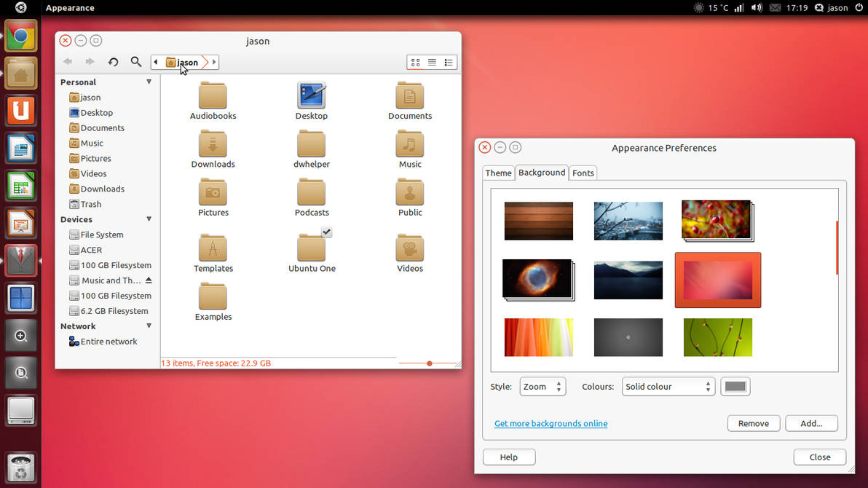The image size is (868, 488).
Task: Select the wood planks wallpaper thumbnail
Action: coord(539,221)
